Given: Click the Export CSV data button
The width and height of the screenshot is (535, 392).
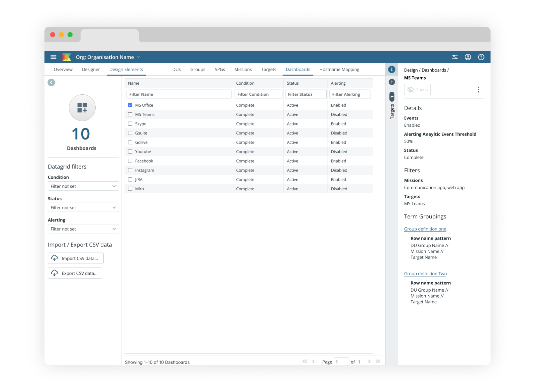Looking at the screenshot, I should (x=75, y=273).
